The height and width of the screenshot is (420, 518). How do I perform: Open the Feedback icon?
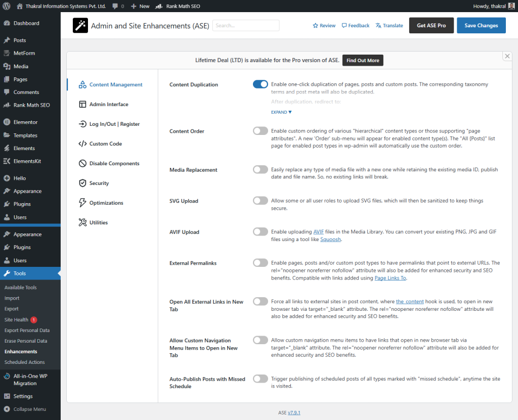click(343, 25)
